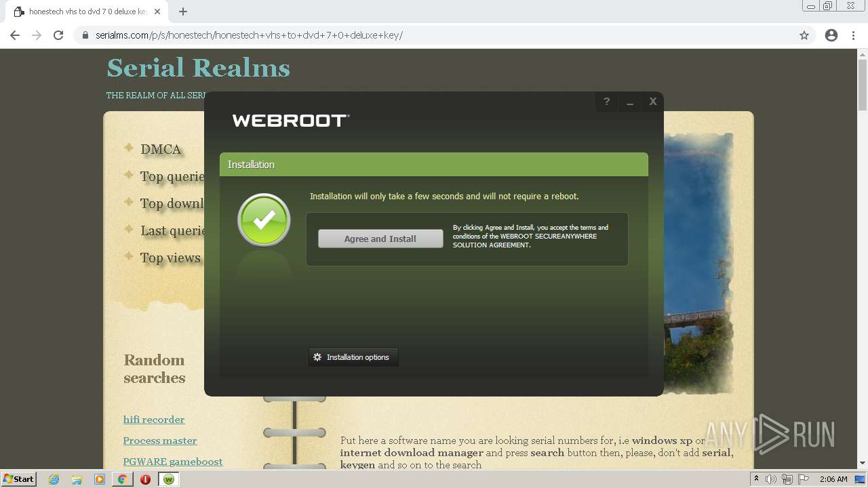Click the Serial Realms site title
Image resolution: width=868 pixels, height=488 pixels.
[198, 68]
